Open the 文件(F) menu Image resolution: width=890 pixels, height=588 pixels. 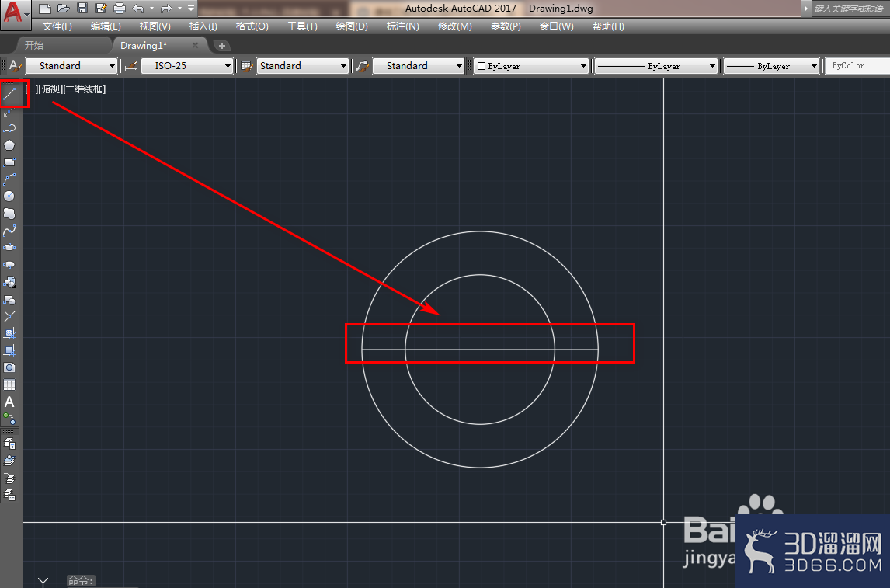click(57, 26)
